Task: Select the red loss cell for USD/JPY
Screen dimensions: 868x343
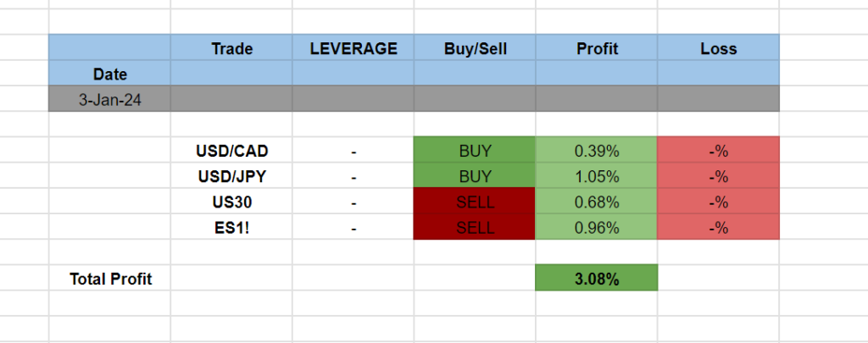Action: (718, 177)
